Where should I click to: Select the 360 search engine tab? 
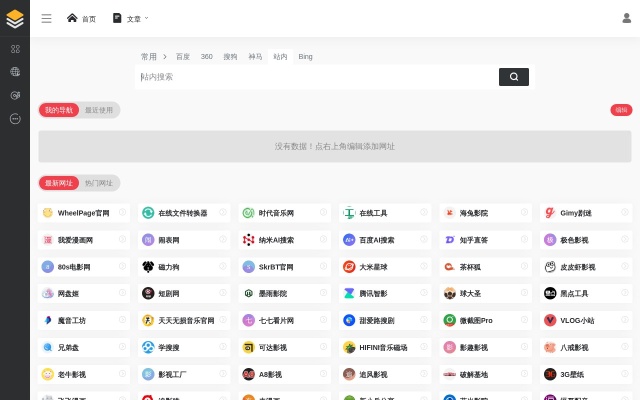[x=206, y=57]
